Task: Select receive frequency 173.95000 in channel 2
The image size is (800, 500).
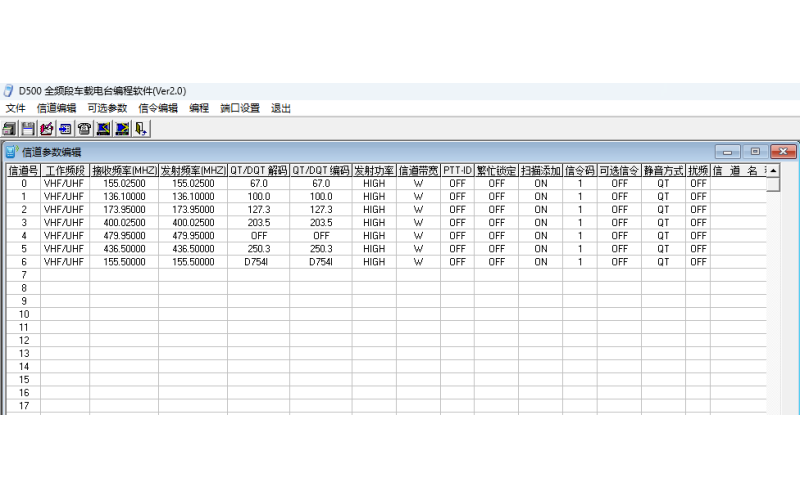Action: click(124, 210)
